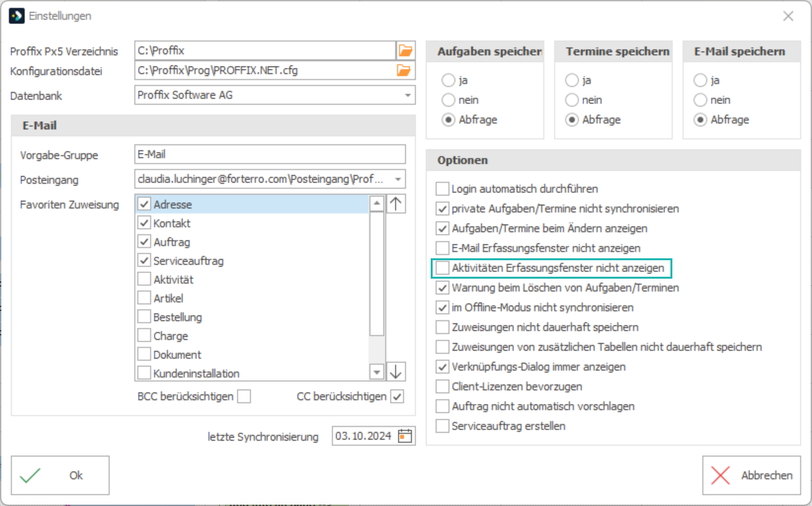
Task: Click the Konfigurationsdatei path field
Action: (265, 70)
